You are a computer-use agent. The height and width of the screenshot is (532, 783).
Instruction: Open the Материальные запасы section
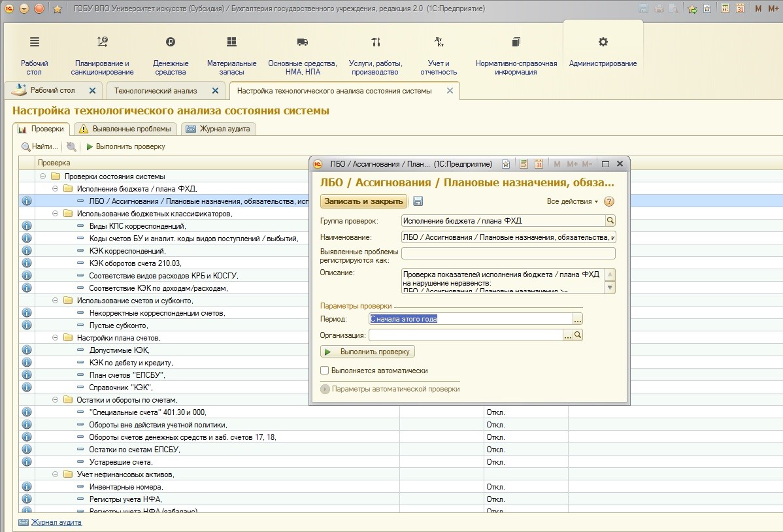pos(231,52)
